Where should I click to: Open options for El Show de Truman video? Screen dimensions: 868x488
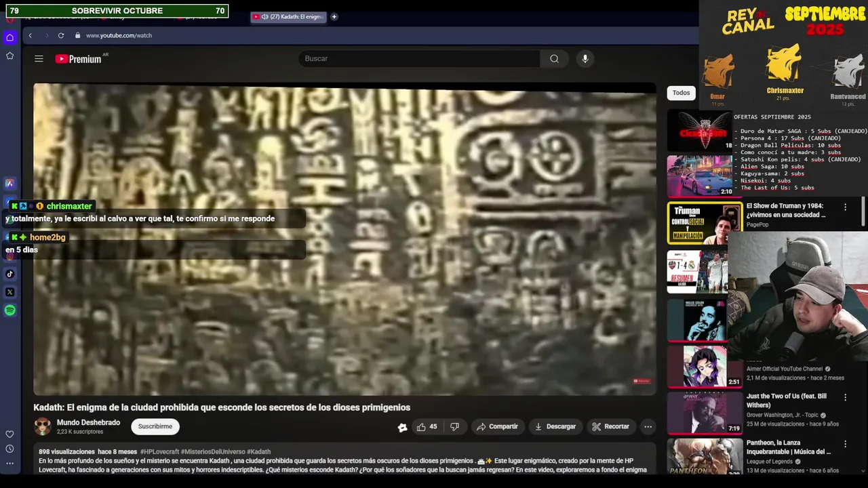click(845, 207)
